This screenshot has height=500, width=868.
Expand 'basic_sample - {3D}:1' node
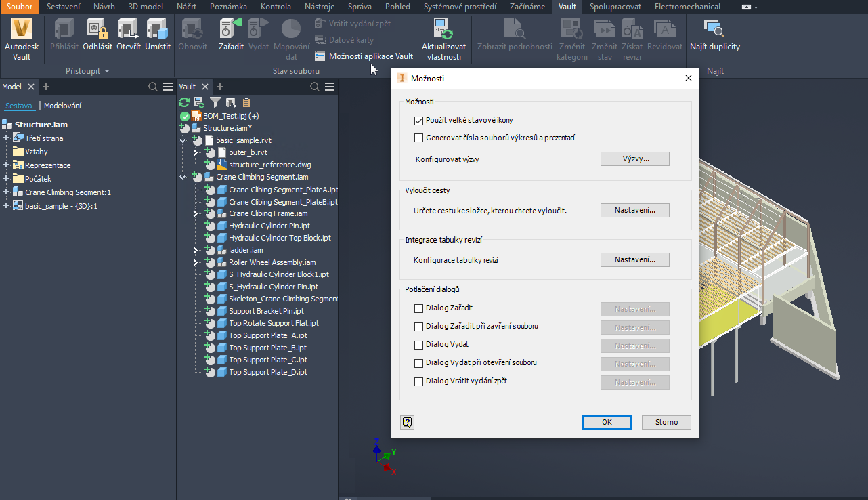[6, 206]
